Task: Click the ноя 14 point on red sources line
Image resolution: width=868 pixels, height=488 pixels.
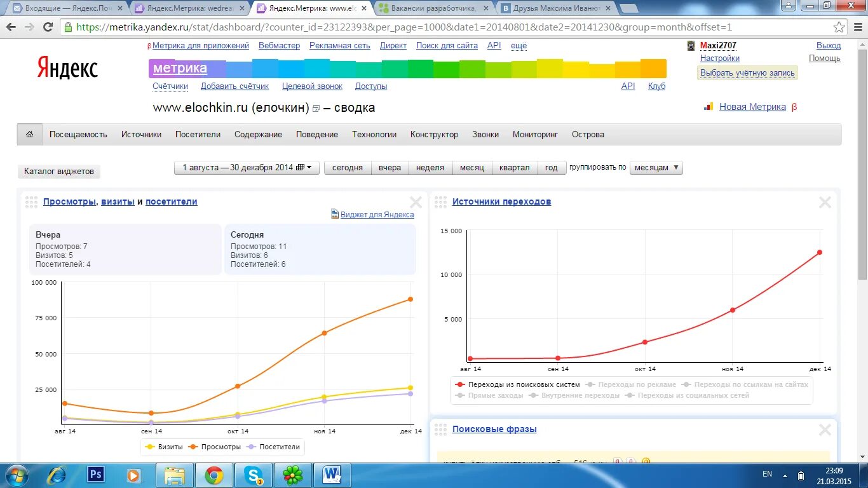Action: 733,310
